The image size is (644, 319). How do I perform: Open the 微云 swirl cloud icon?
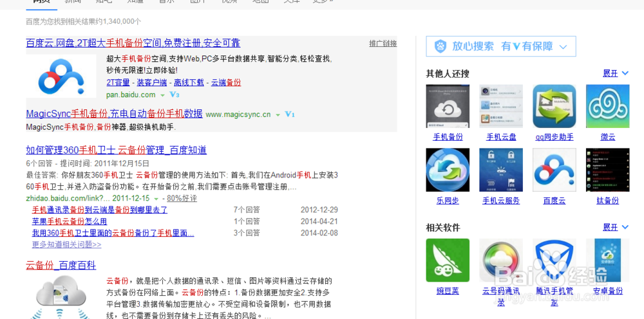(608, 106)
